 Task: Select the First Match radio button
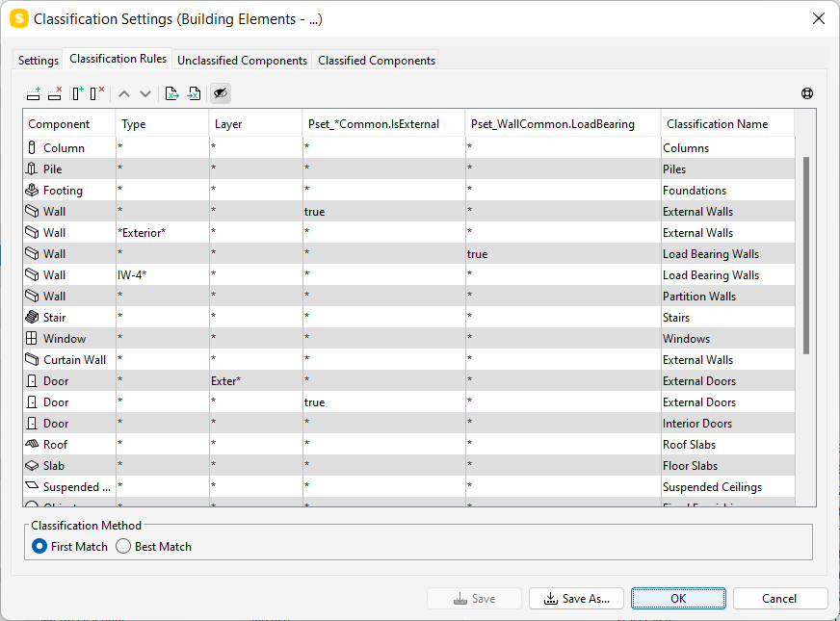(x=39, y=546)
